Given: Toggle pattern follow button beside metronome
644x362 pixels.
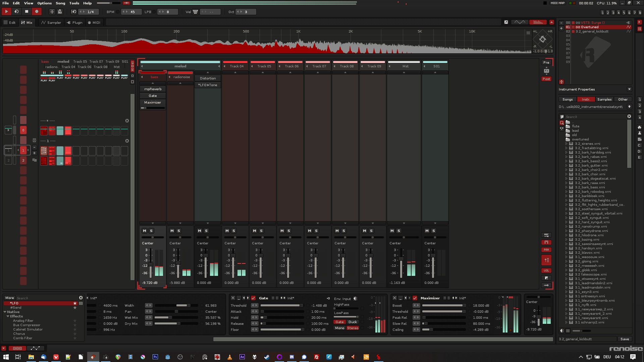Looking at the screenshot, I should [52, 12].
